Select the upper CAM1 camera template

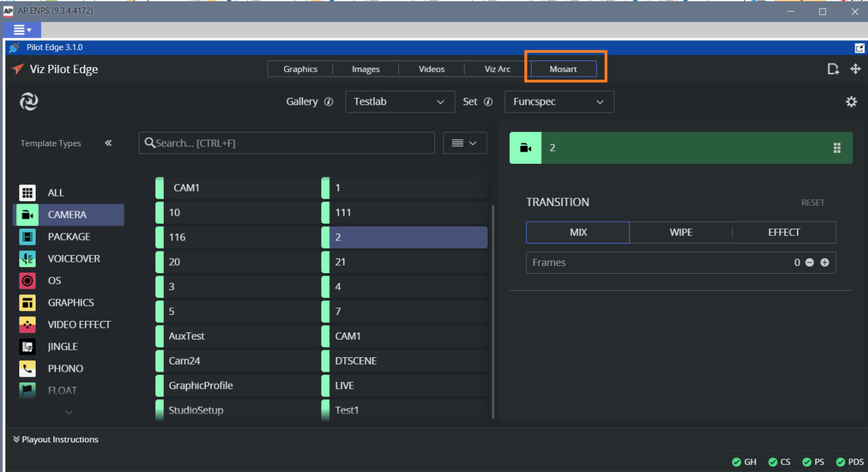pyautogui.click(x=239, y=188)
